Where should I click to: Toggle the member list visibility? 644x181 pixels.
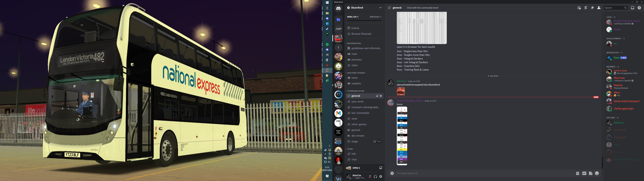point(599,8)
